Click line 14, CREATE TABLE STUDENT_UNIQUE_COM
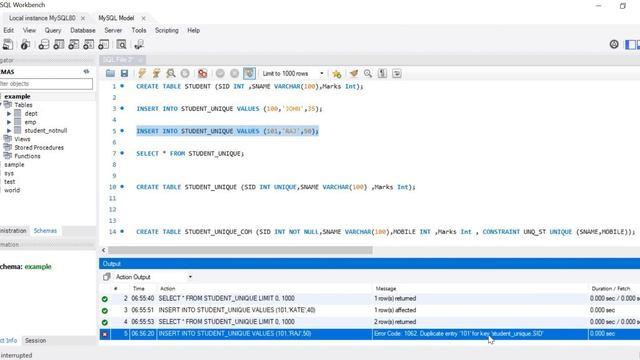 point(385,232)
